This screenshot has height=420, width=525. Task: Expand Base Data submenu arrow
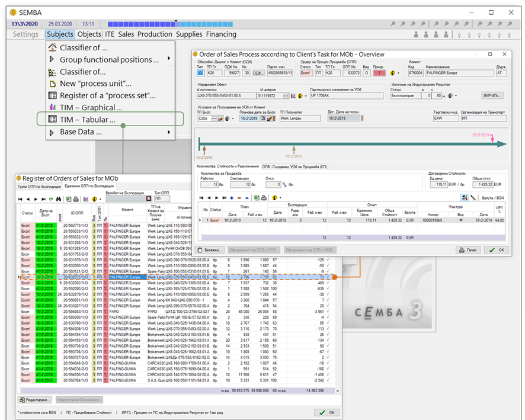169,132
